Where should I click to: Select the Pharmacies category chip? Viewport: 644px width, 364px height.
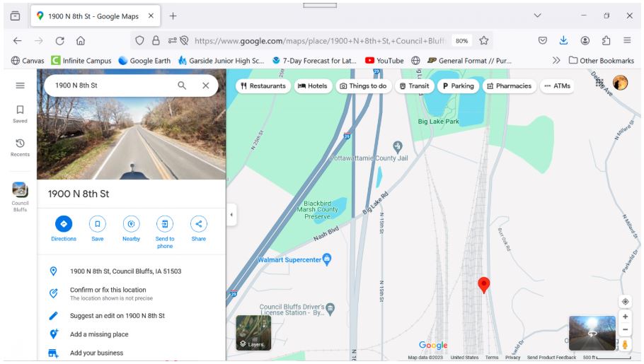click(x=509, y=86)
